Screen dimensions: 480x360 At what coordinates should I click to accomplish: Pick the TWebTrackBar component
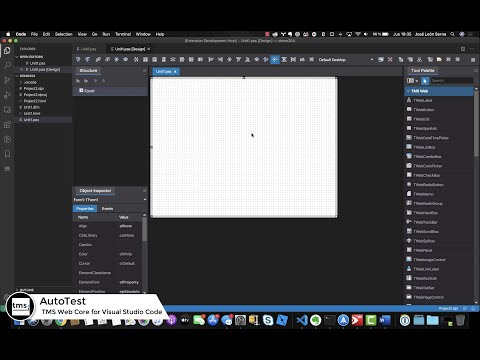[x=439, y=222]
